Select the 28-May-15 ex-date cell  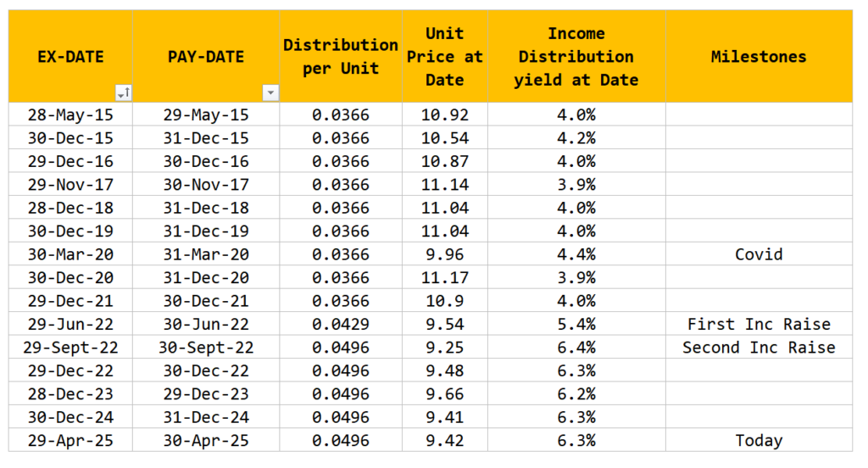point(70,114)
